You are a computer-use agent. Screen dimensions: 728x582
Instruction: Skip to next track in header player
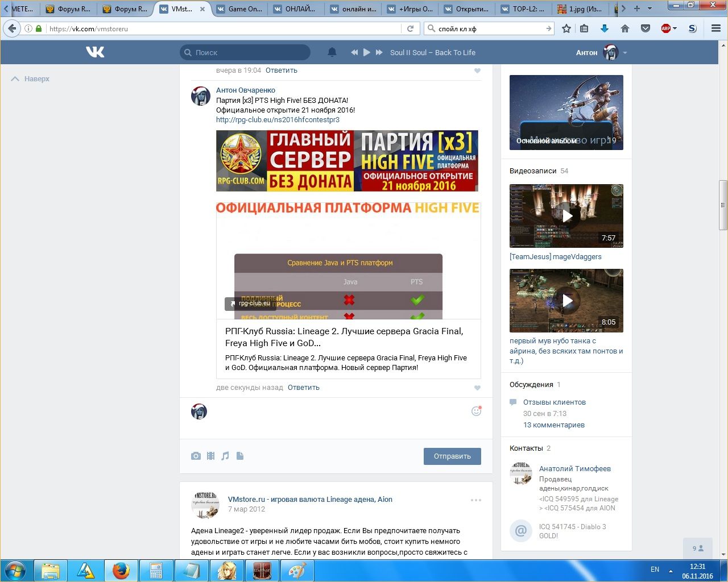(x=379, y=52)
